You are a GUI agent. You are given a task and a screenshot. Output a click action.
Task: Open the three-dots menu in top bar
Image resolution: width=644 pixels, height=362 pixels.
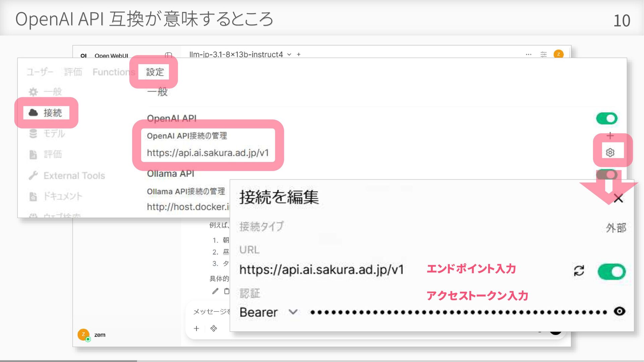[529, 54]
